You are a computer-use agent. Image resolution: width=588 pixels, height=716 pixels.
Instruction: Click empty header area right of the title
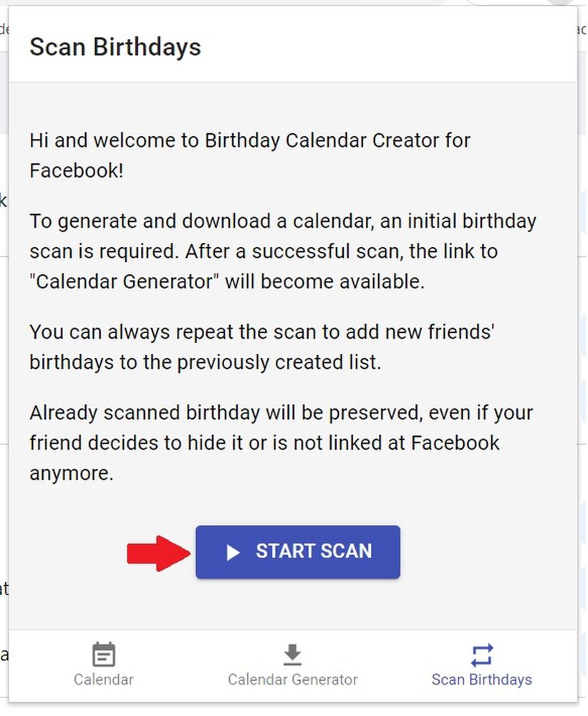pyautogui.click(x=394, y=47)
